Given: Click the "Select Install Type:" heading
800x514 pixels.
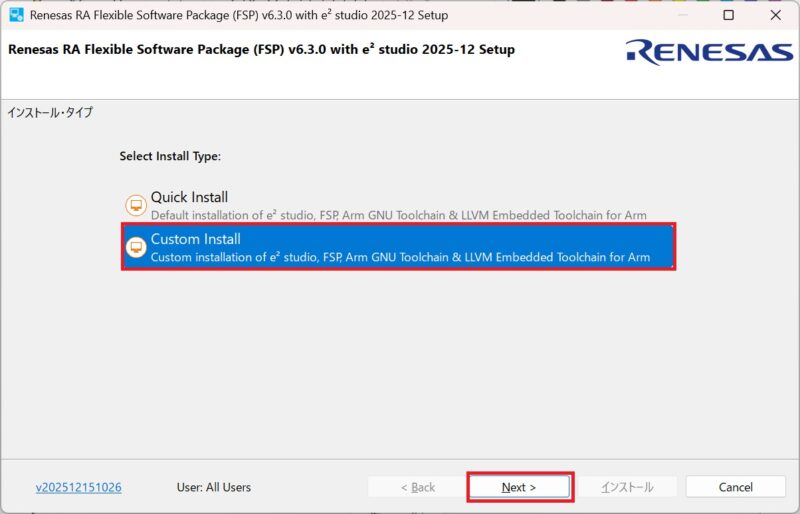Looking at the screenshot, I should pyautogui.click(x=170, y=156).
